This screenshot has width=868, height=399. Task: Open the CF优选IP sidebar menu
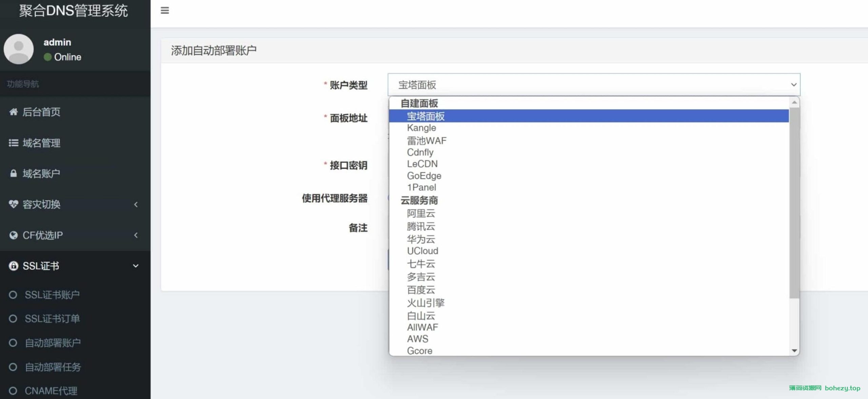point(75,235)
